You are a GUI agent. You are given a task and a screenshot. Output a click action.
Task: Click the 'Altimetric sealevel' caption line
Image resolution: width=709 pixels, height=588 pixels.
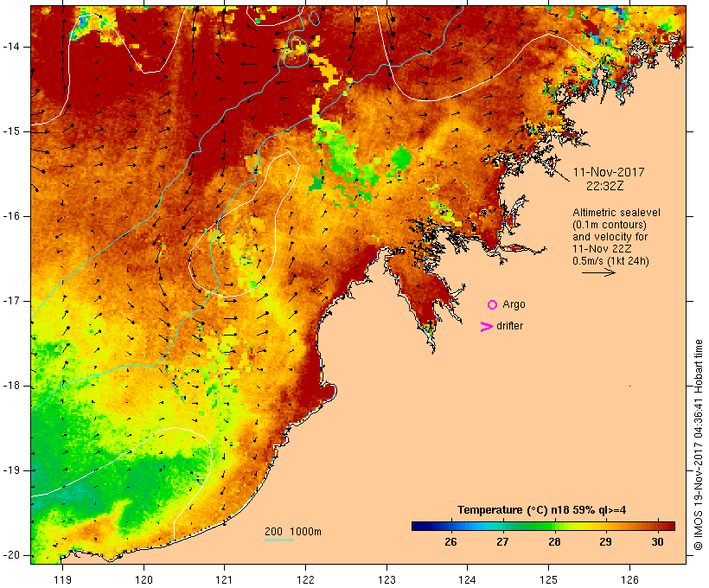(616, 213)
